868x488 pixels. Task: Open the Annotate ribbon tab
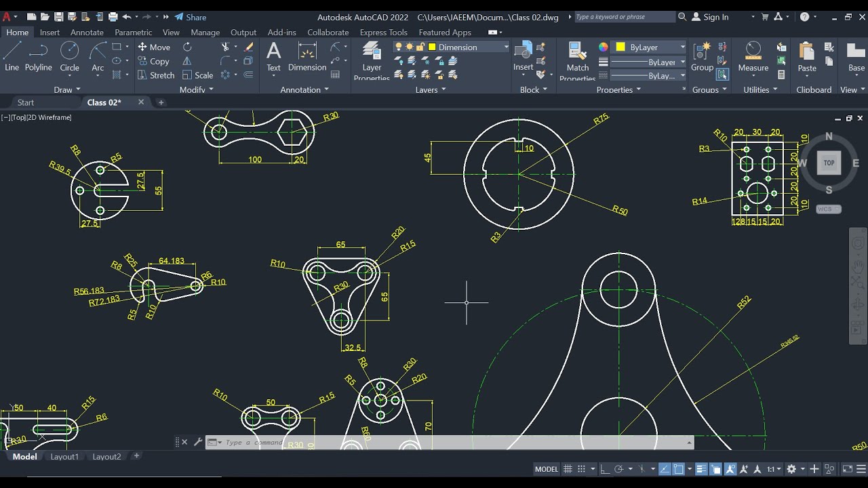tap(87, 32)
